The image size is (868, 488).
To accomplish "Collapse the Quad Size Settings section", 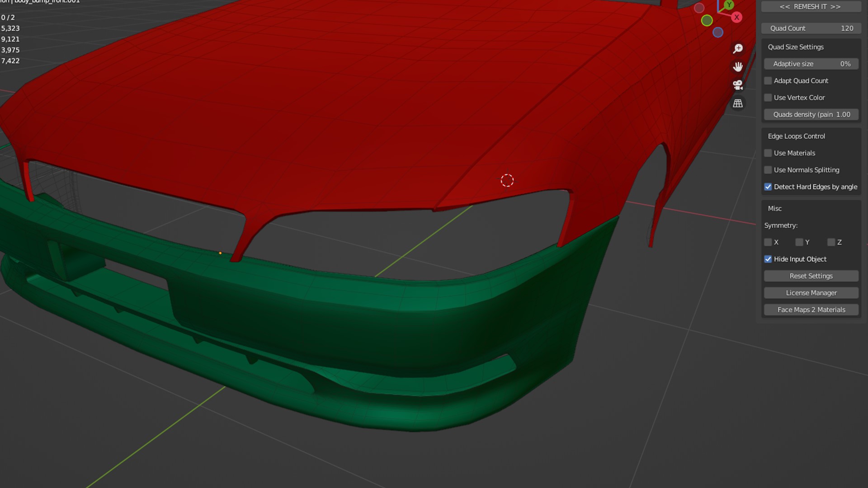I will point(795,47).
